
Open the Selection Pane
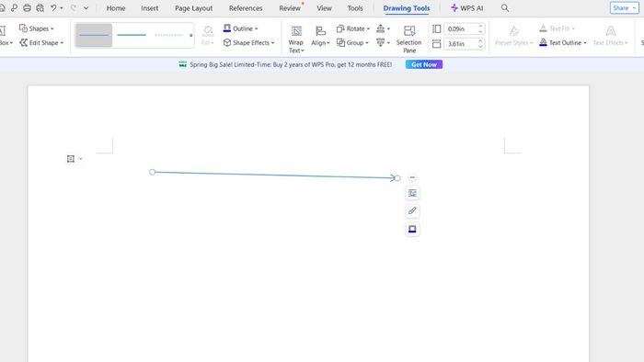point(409,40)
